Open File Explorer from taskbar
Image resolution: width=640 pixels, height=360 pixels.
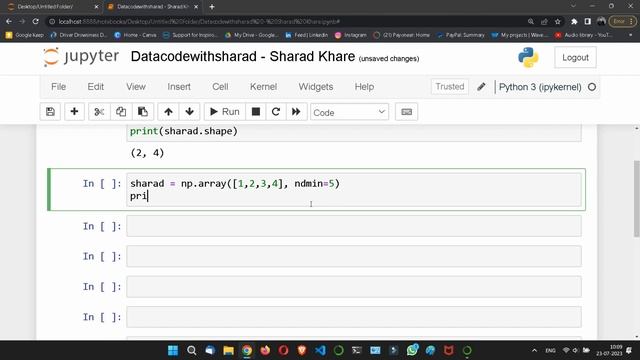point(229,350)
